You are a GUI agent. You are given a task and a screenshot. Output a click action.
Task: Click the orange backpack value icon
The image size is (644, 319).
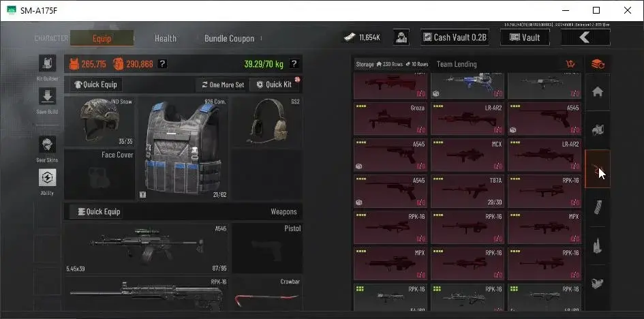tap(119, 64)
